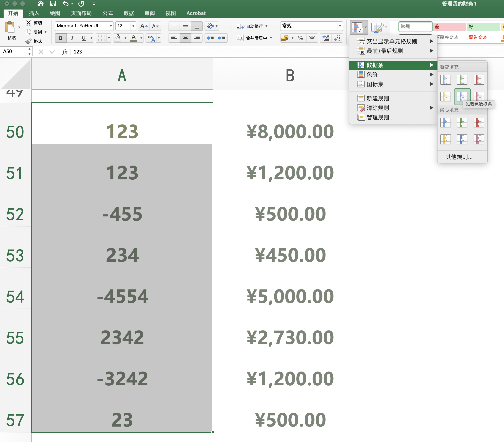Screen dimensions: 504x442
Task: Click 新建规则 in the menu
Action: coord(380,98)
